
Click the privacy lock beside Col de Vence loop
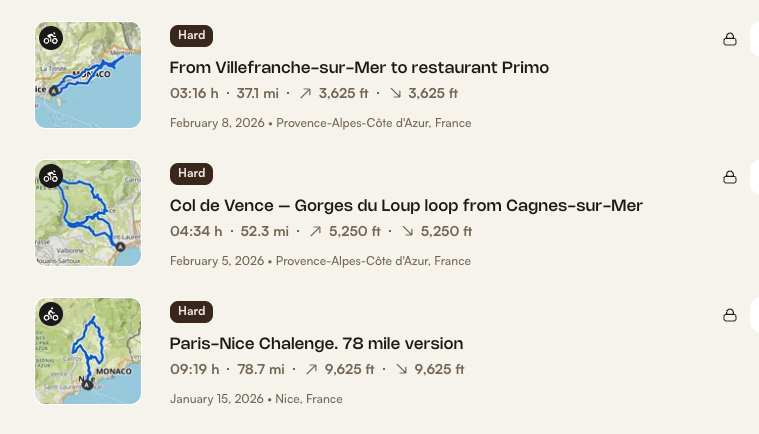[x=730, y=177]
